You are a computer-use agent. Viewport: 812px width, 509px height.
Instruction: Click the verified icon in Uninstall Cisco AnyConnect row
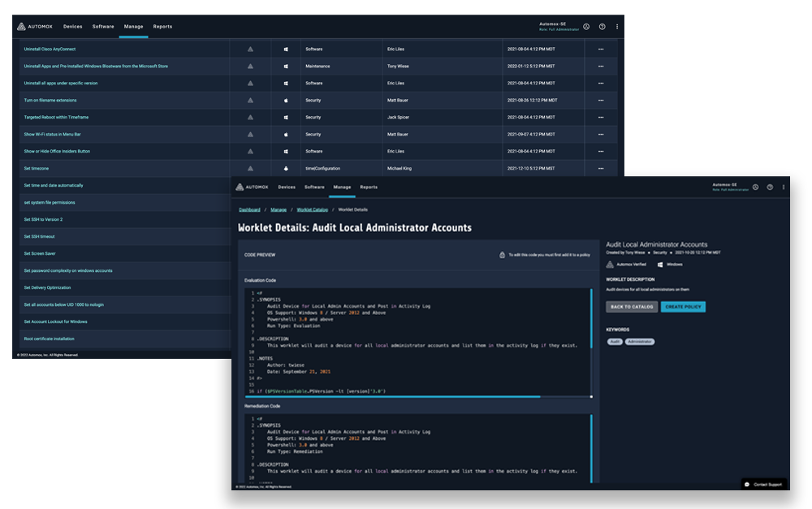[250, 50]
